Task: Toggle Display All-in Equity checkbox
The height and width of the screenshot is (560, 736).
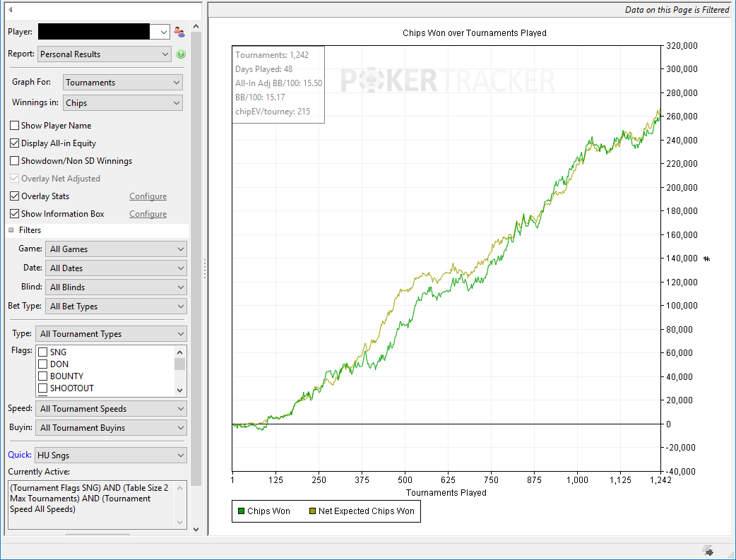Action: (15, 143)
